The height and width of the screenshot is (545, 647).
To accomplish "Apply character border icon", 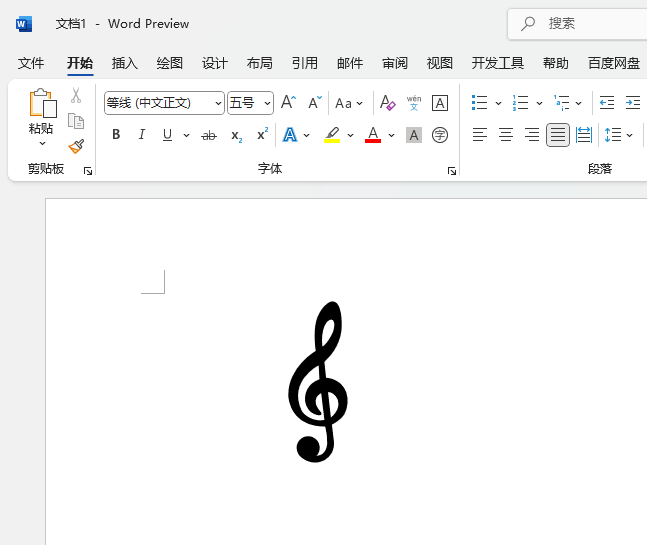I will (x=440, y=103).
